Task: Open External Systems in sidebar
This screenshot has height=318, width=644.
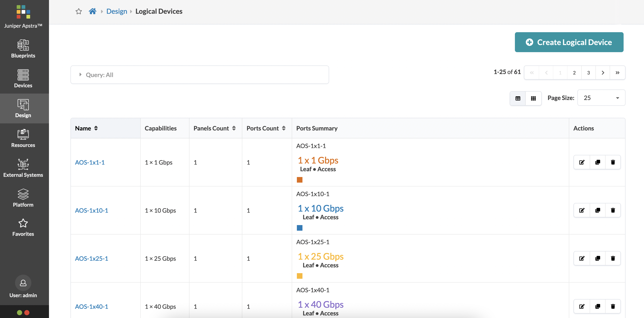Action: [23, 168]
